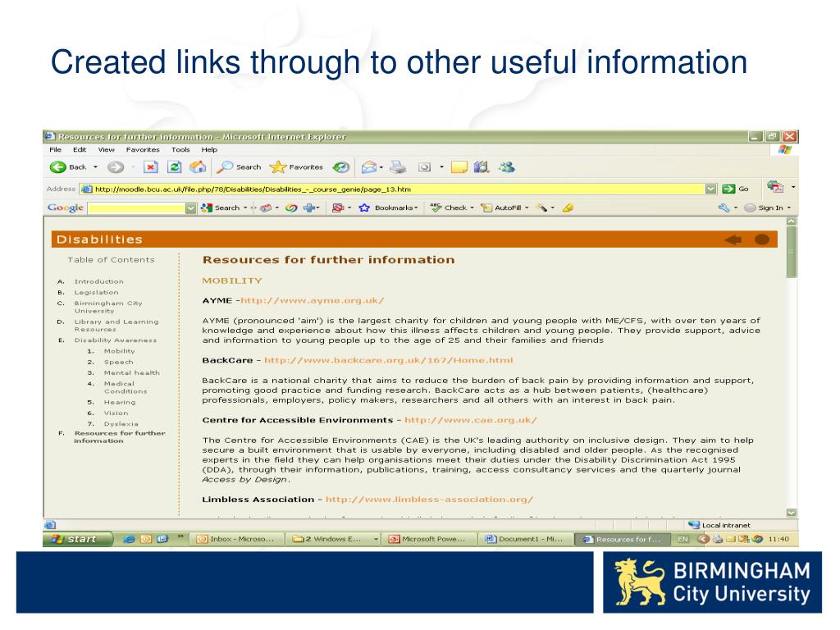Print the page with printer icon
Screen dimensions: 840x630
(398, 167)
